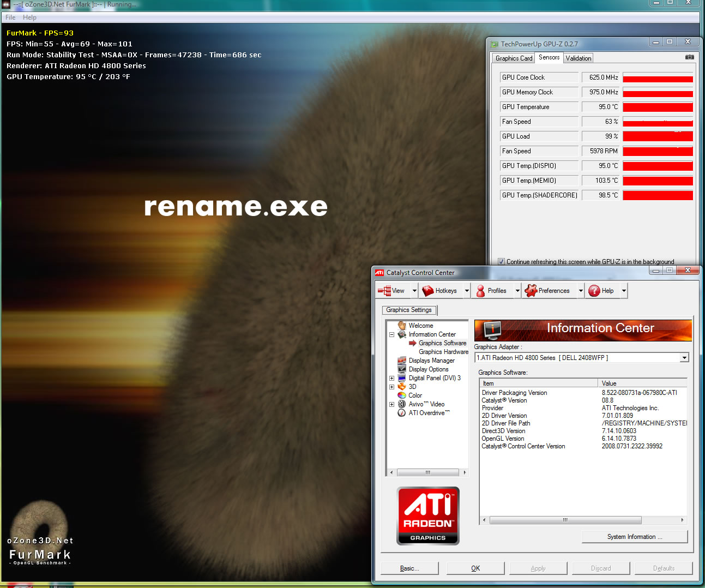This screenshot has height=588, width=705.
Task: Open the Graphics Adapter combo box
Action: (x=582, y=358)
